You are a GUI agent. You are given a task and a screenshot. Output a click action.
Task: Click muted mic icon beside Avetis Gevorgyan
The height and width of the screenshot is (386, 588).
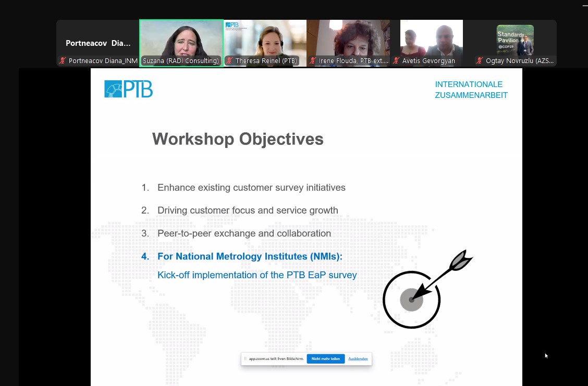(x=397, y=61)
